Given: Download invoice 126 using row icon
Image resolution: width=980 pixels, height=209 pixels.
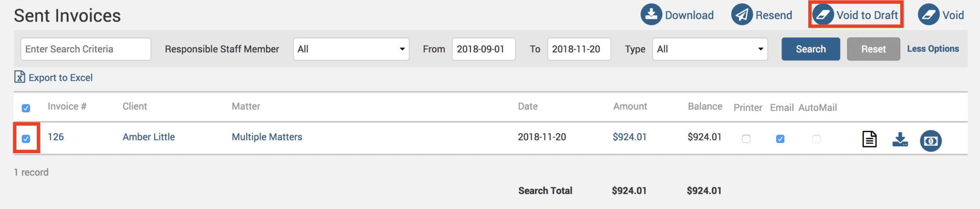Looking at the screenshot, I should pos(900,139).
